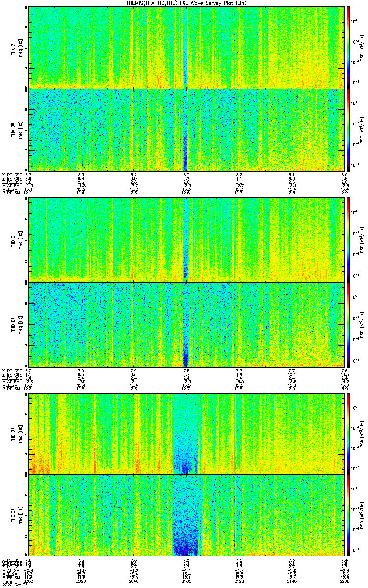Select the THE B-parallel spectrogram panel

(x=186, y=515)
